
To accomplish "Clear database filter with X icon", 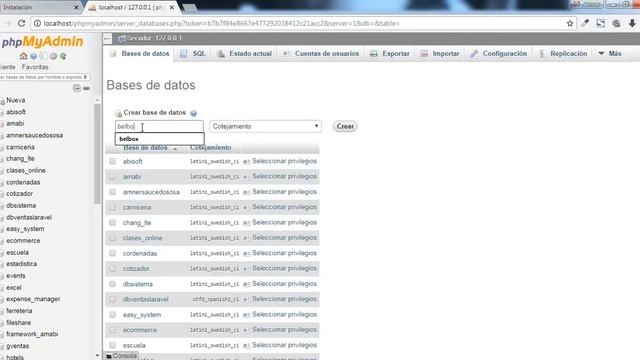I will point(85,77).
